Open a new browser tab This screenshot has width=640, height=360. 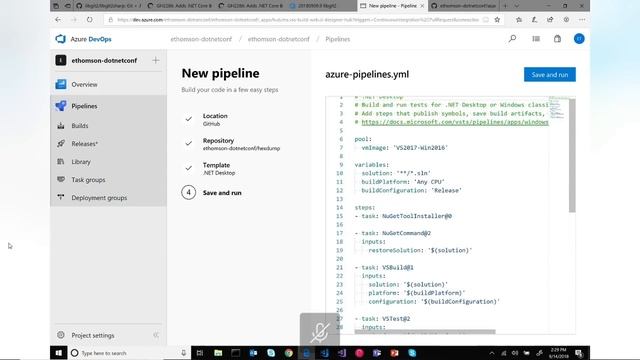(505, 6)
